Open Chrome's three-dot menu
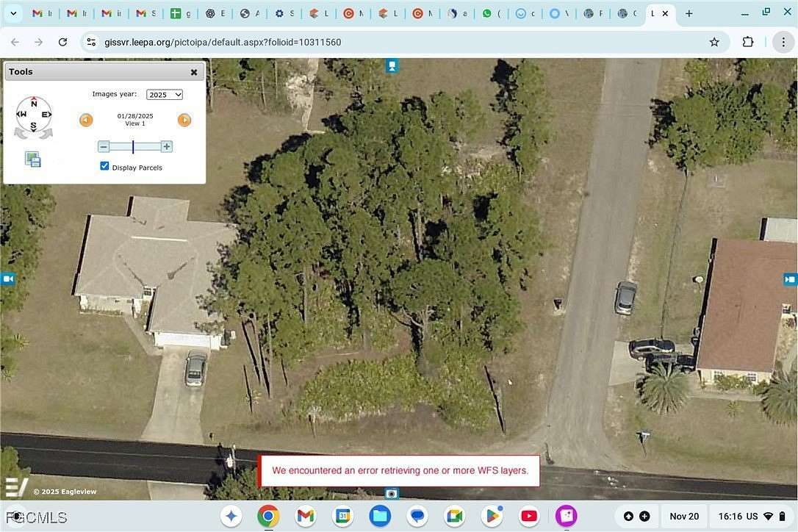This screenshot has width=798, height=532. point(783,42)
